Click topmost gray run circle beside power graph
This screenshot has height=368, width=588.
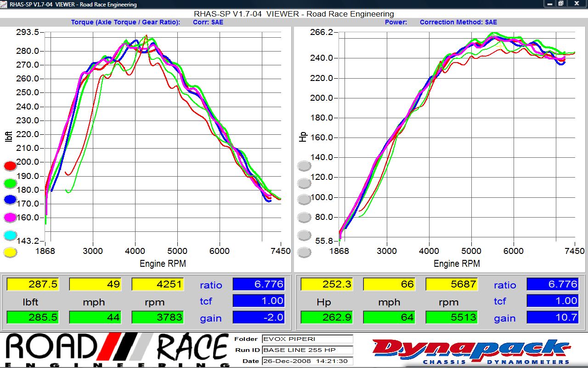(304, 166)
